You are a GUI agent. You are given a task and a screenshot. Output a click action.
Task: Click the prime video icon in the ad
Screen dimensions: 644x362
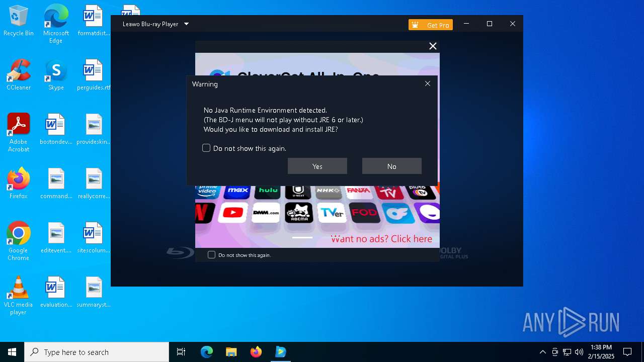click(x=208, y=191)
